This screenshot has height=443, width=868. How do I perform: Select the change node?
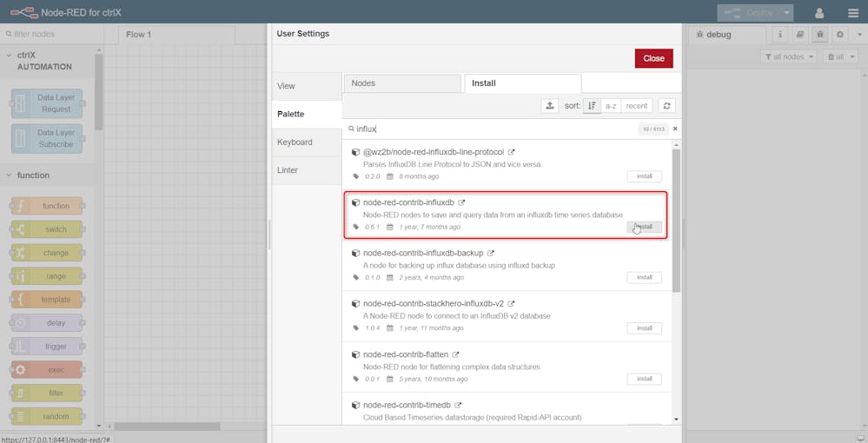tap(47, 253)
